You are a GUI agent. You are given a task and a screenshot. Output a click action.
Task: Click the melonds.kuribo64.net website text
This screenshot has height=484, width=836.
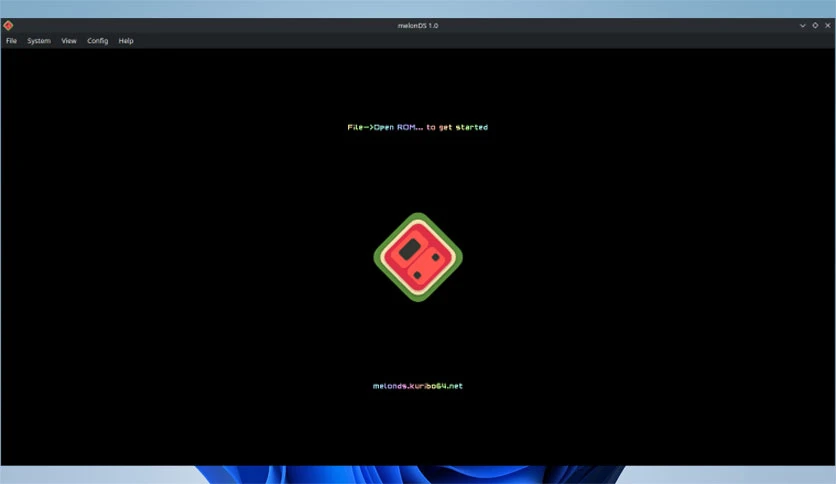click(418, 386)
